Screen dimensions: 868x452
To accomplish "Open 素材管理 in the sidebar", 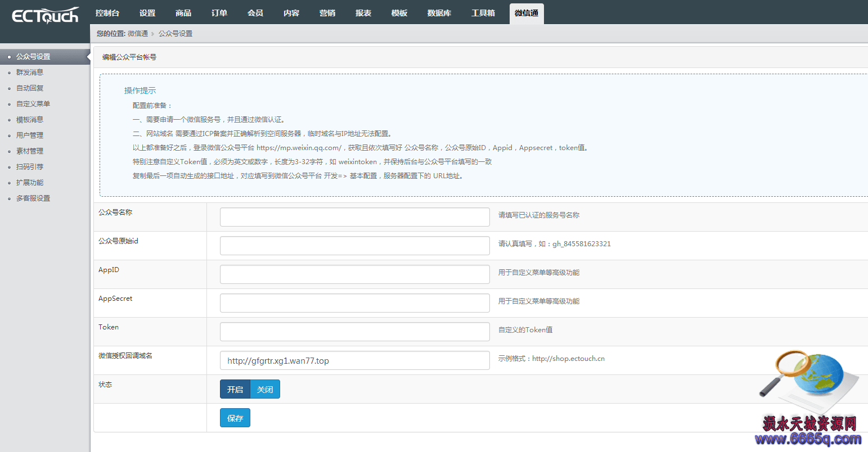I will (x=30, y=151).
